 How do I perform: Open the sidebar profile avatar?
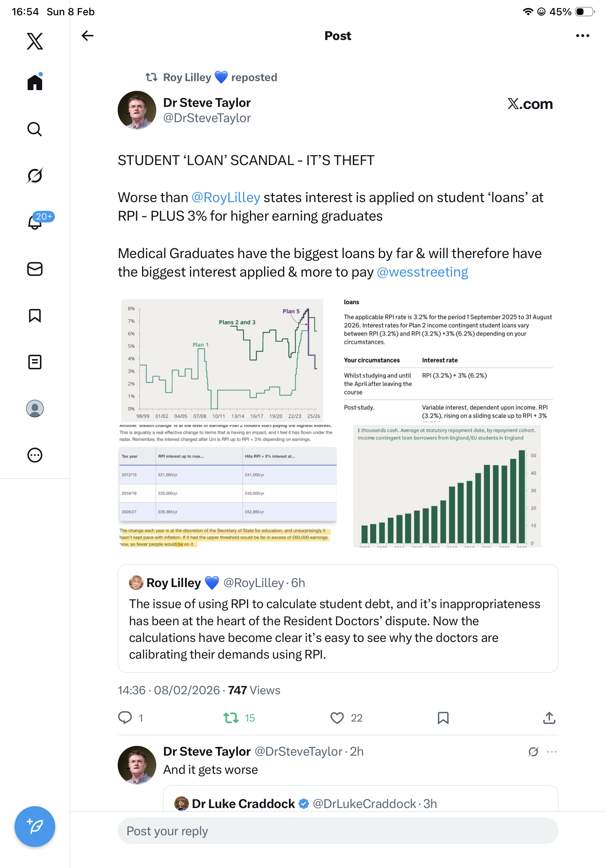[x=35, y=409]
